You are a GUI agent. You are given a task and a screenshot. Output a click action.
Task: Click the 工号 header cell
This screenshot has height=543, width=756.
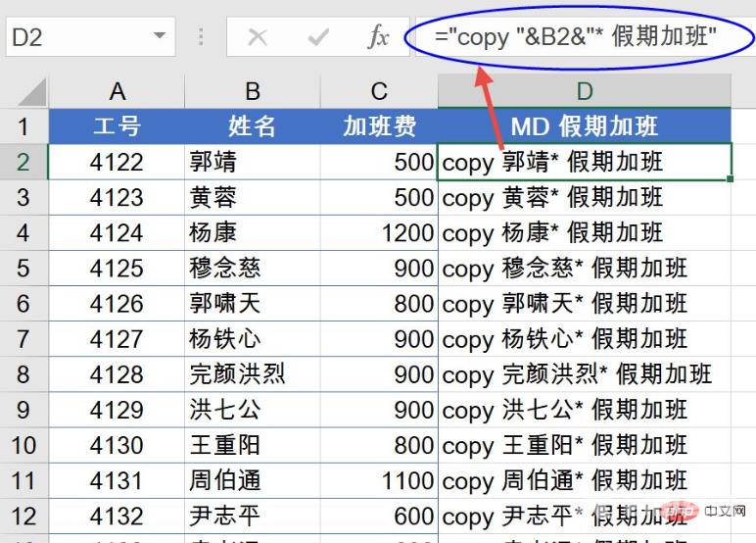[x=117, y=126]
